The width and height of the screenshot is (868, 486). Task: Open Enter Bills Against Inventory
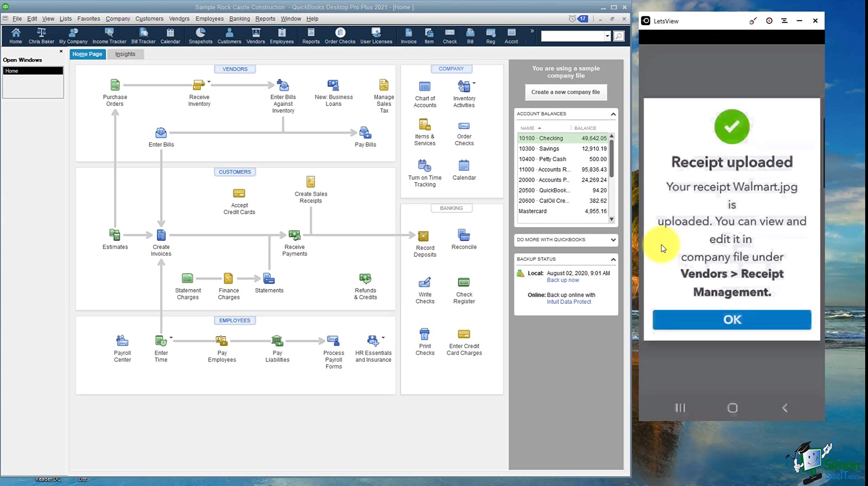[283, 85]
